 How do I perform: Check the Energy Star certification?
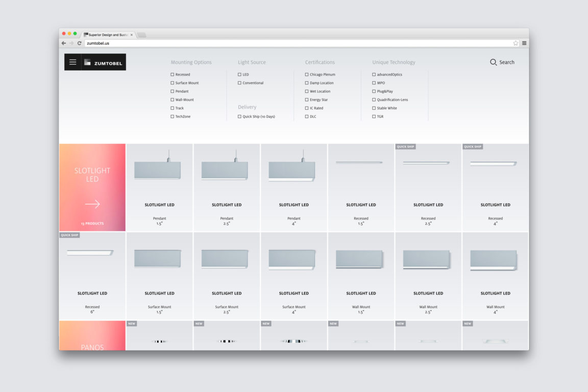tap(307, 100)
